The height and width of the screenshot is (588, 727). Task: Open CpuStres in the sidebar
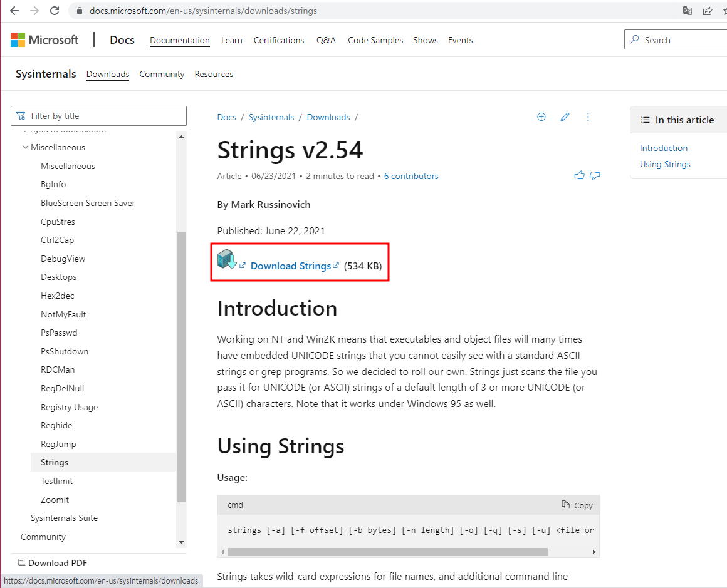tap(58, 222)
